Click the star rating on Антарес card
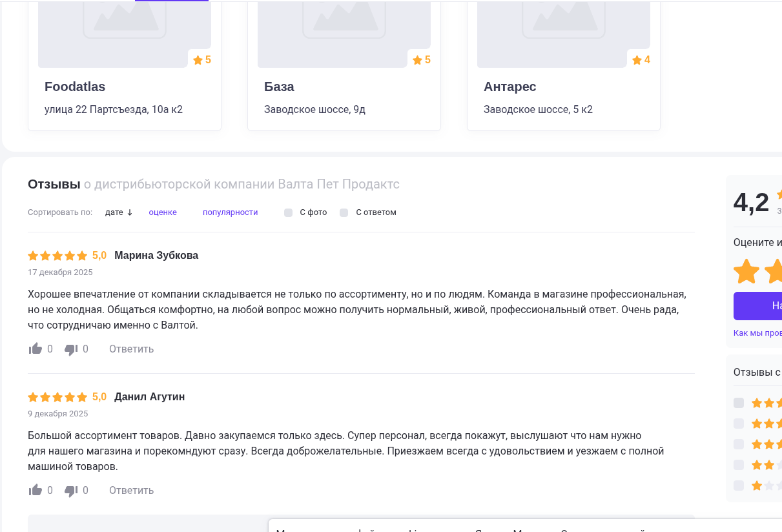 (x=641, y=60)
